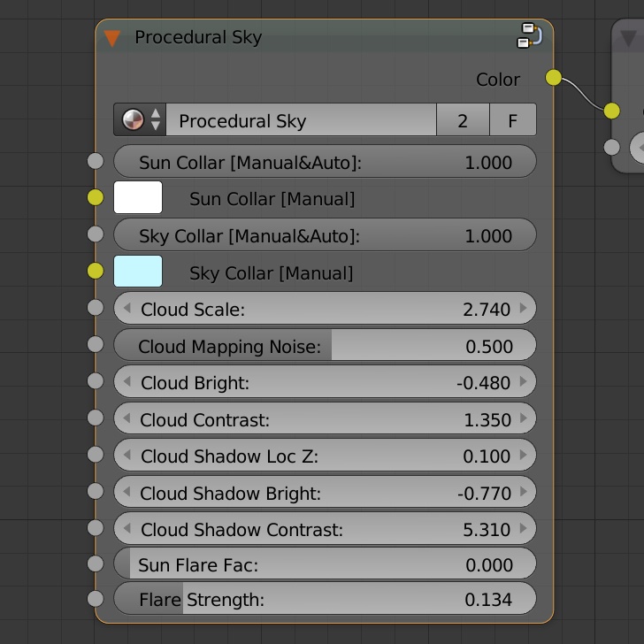The width and height of the screenshot is (644, 644).
Task: Click the Sun Collar [Manual&Auto] value field
Action: [325, 163]
